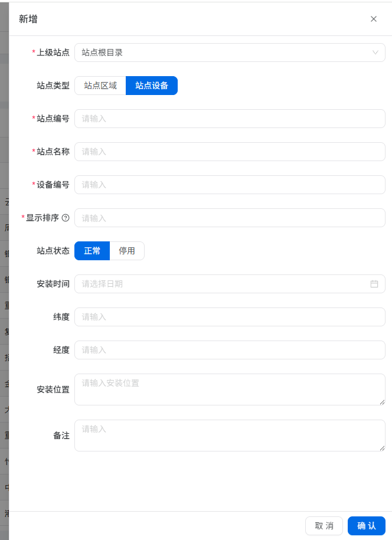Click into the 站点名称 input
This screenshot has width=392, height=540.
(x=230, y=152)
